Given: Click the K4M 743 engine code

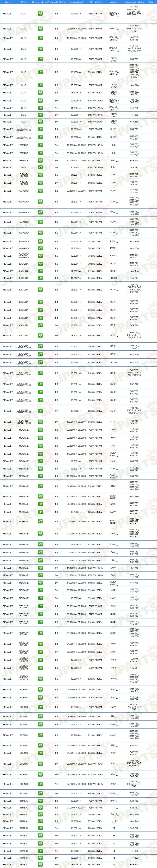Looking at the screenshot, I should 134,821.
